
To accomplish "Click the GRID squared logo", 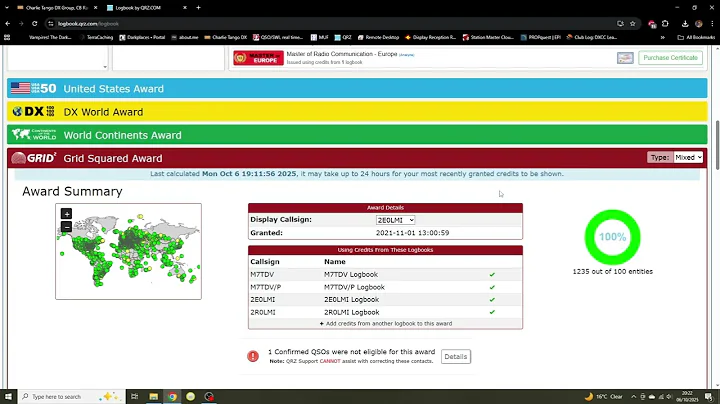I will 34,158.
